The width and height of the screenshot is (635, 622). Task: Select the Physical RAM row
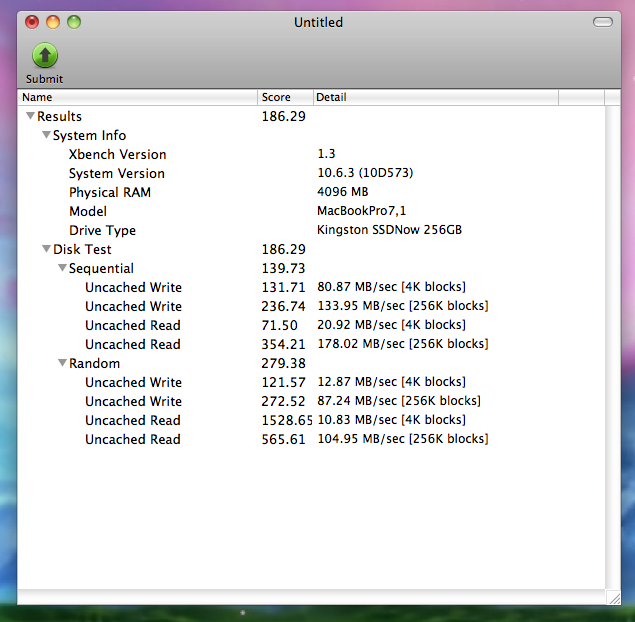[x=311, y=192]
